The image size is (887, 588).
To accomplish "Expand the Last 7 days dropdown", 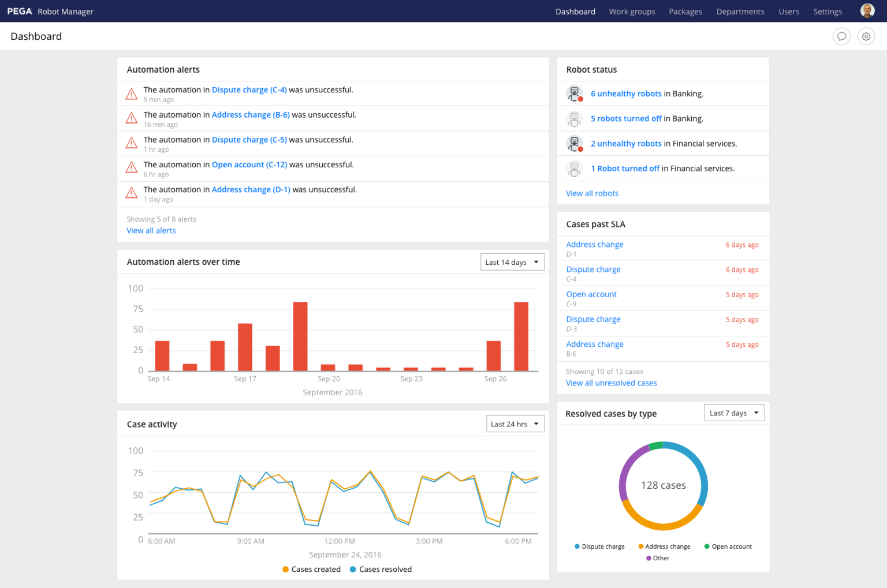I will [x=734, y=413].
